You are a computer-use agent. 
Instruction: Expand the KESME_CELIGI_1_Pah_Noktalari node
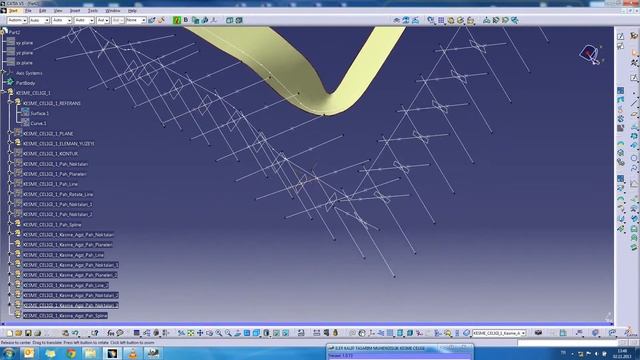pos(10,164)
